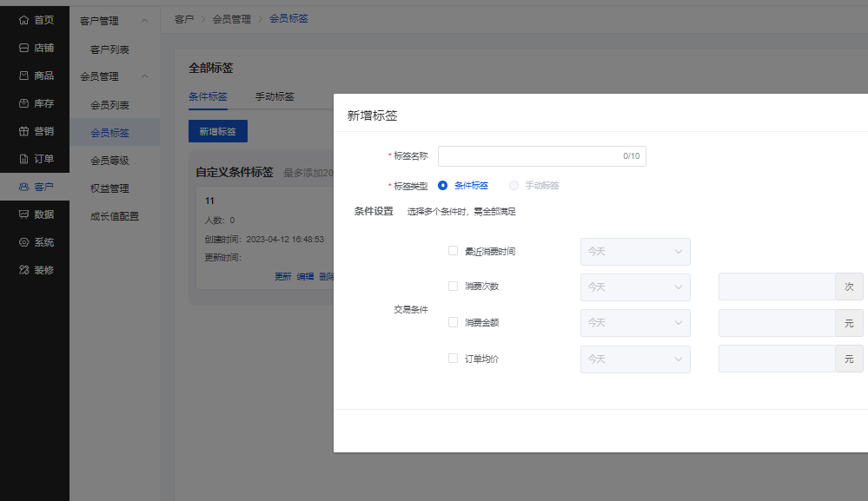Click the 标签名称 input field
The width and height of the screenshot is (868, 501).
542,156
